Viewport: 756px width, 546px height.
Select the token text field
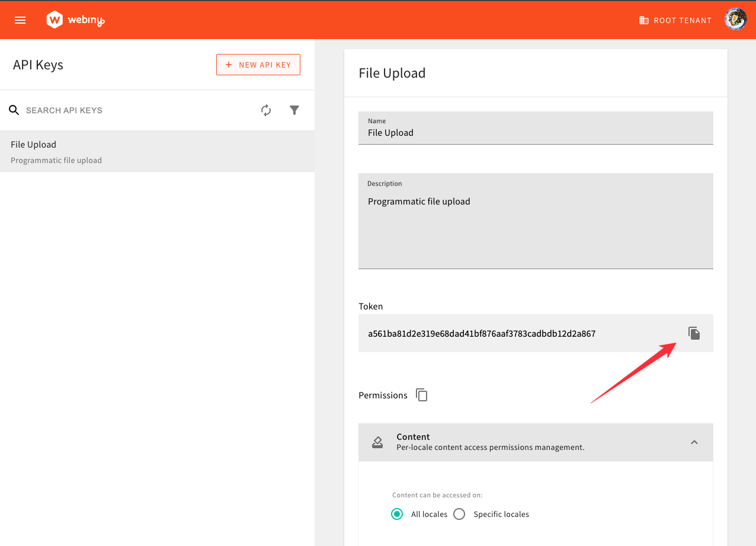[521, 333]
